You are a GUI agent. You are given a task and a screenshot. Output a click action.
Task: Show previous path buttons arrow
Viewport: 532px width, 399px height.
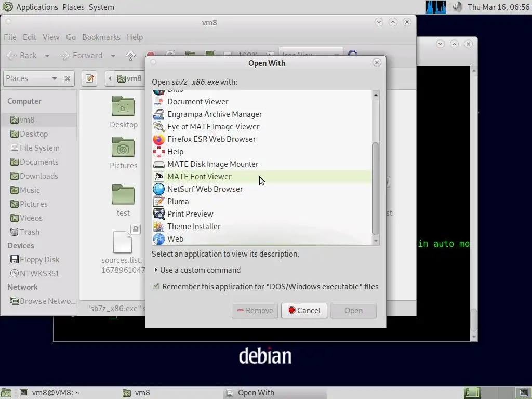(110, 79)
